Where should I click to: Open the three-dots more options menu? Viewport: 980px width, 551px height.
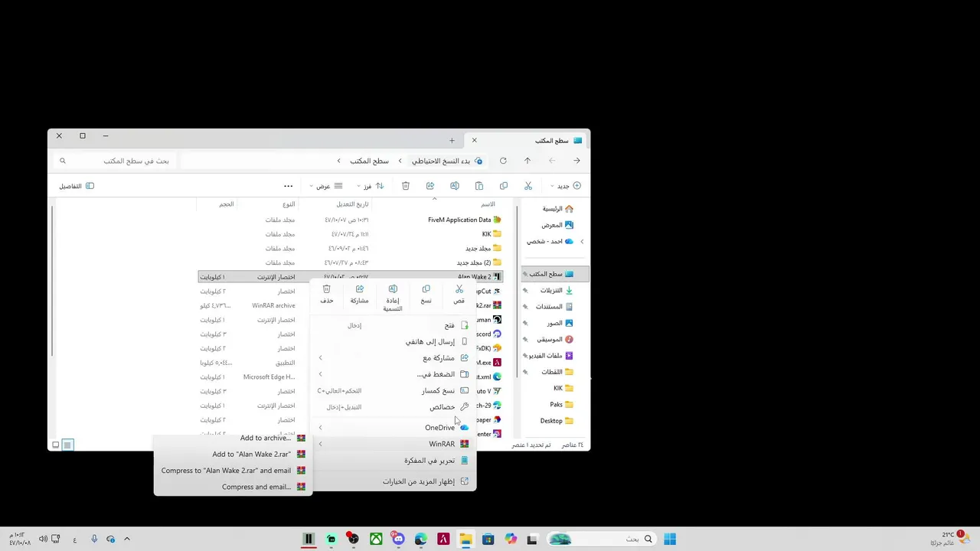pyautogui.click(x=288, y=186)
